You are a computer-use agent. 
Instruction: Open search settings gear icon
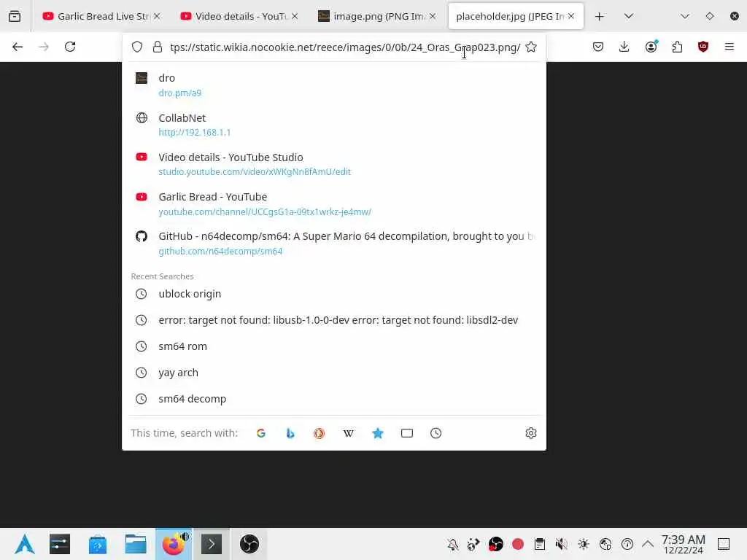531,433
